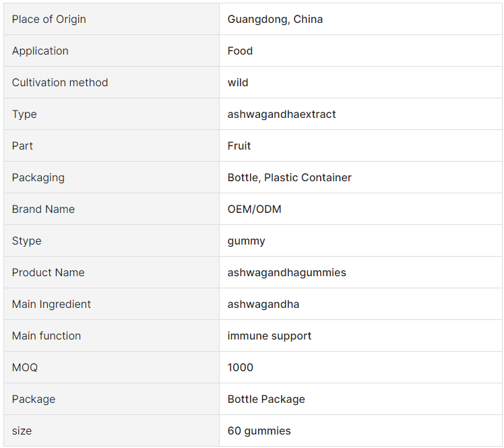Image resolution: width=504 pixels, height=448 pixels.
Task: Select the 'Stype' label cell
Action: tap(112, 241)
